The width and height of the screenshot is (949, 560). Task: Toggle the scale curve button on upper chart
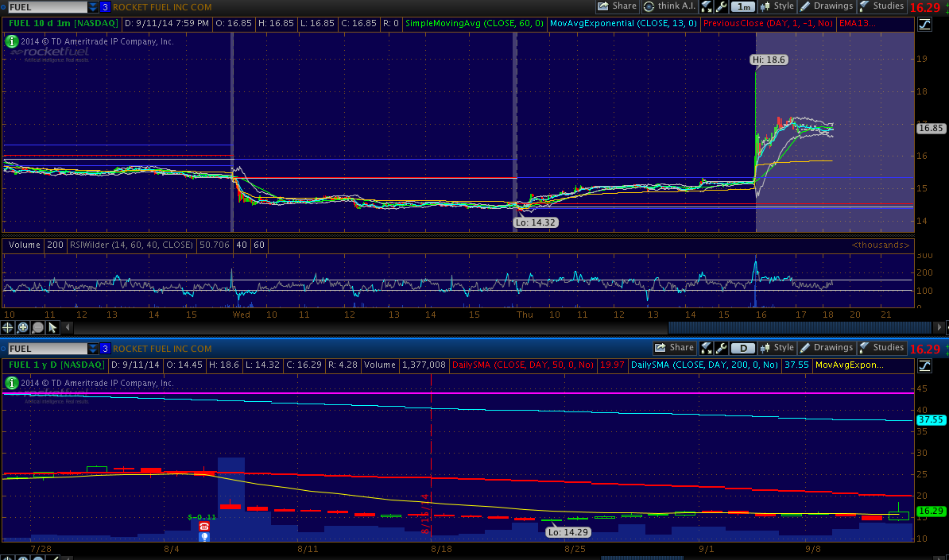pyautogui.click(x=924, y=24)
